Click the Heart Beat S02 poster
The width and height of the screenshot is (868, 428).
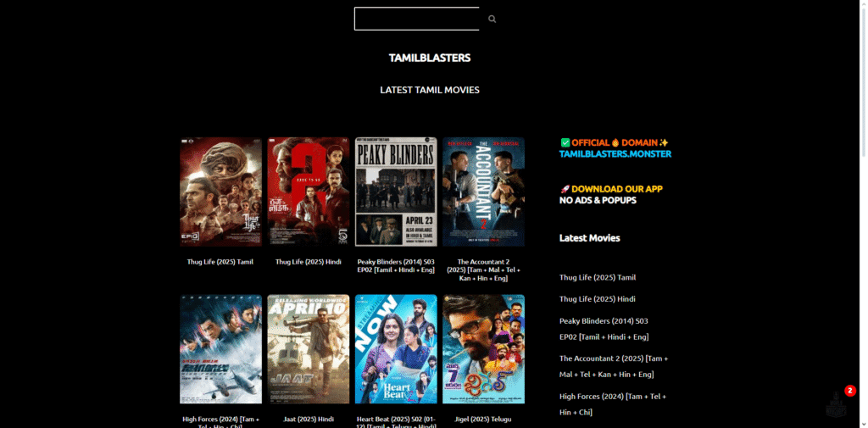[396, 349]
